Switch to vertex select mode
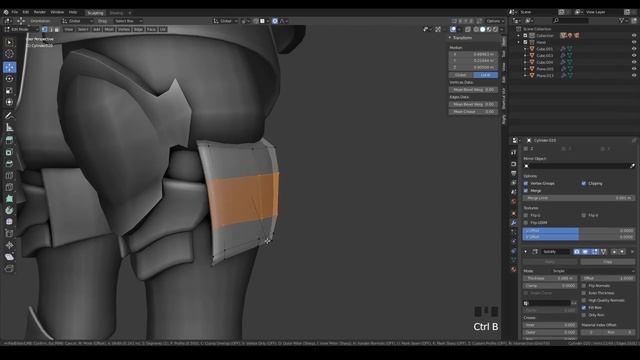The width and height of the screenshot is (640, 360). (44, 29)
